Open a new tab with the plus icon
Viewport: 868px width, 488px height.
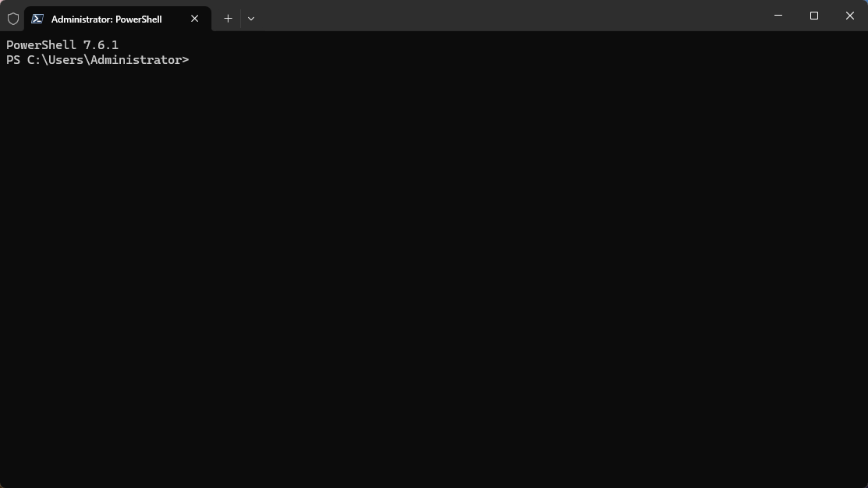(228, 18)
